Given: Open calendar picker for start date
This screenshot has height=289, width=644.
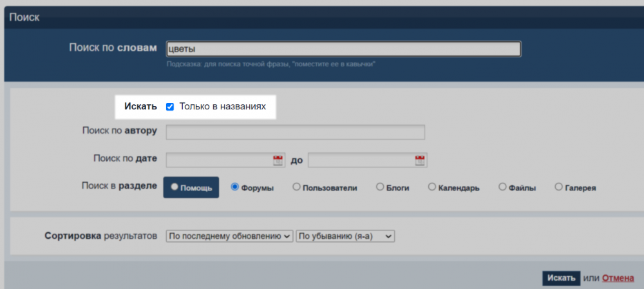Looking at the screenshot, I should click(278, 160).
